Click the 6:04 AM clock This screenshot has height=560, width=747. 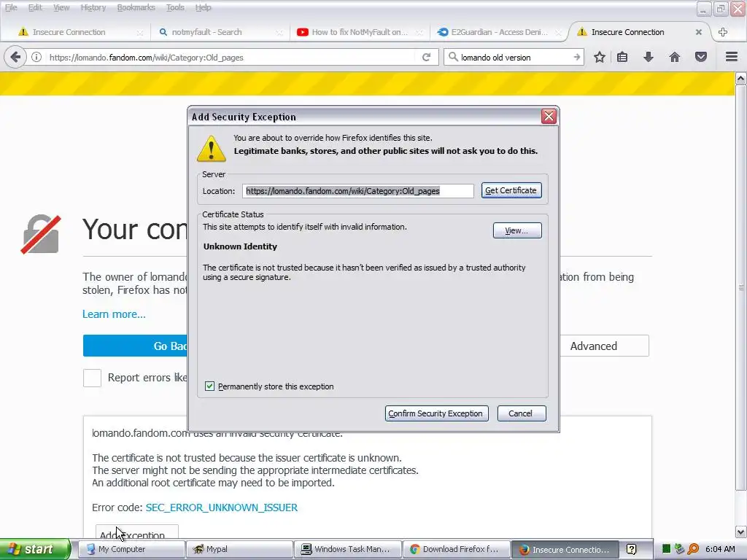click(720, 549)
